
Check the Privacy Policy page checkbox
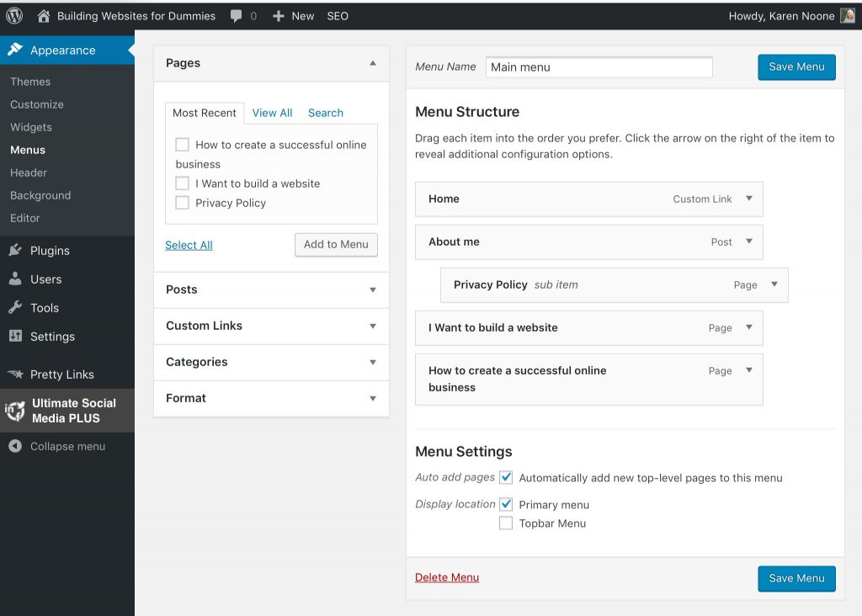pos(182,203)
